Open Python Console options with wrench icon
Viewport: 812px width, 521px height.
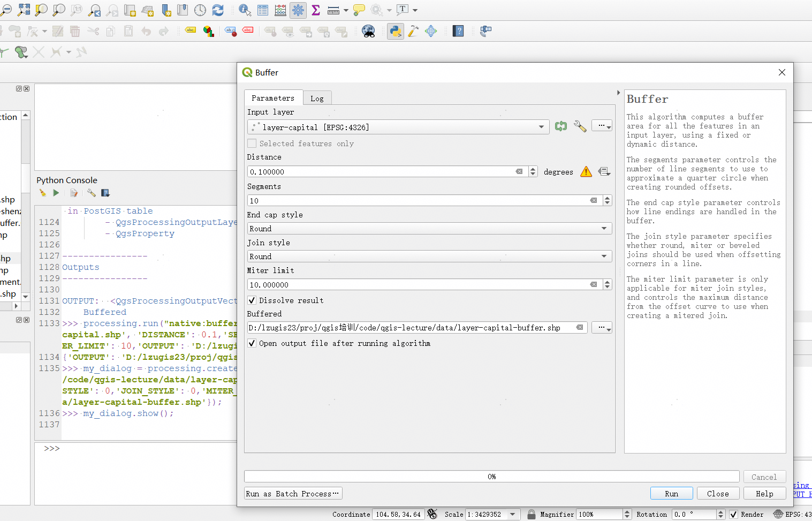pyautogui.click(x=90, y=193)
